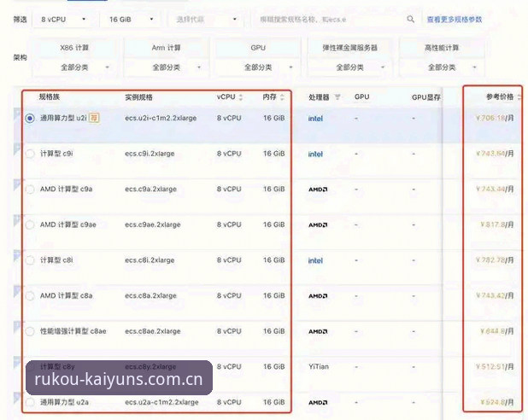Screen dimensions: 528x420
Task: Open the 选择代系 dropdown
Action: (x=206, y=20)
